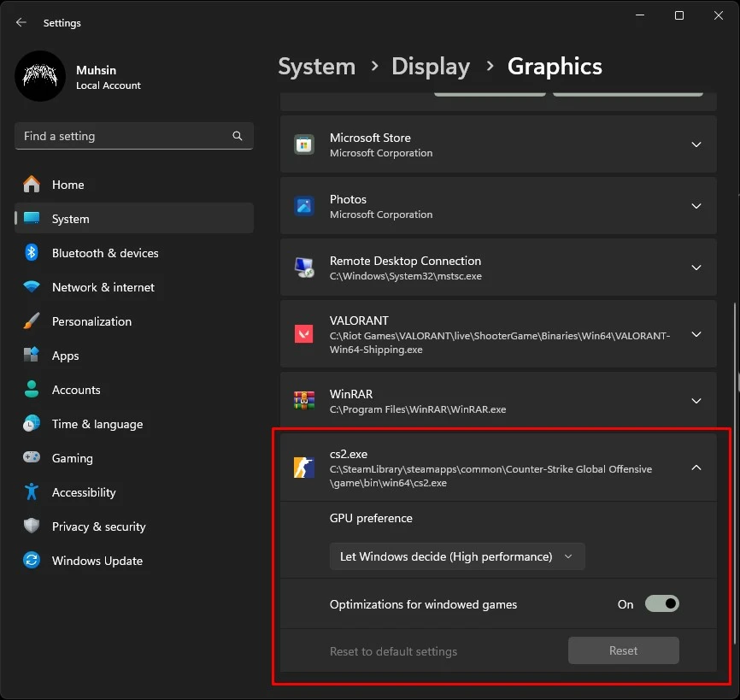Click the Gaming controller icon
The width and height of the screenshot is (740, 700).
click(32, 457)
